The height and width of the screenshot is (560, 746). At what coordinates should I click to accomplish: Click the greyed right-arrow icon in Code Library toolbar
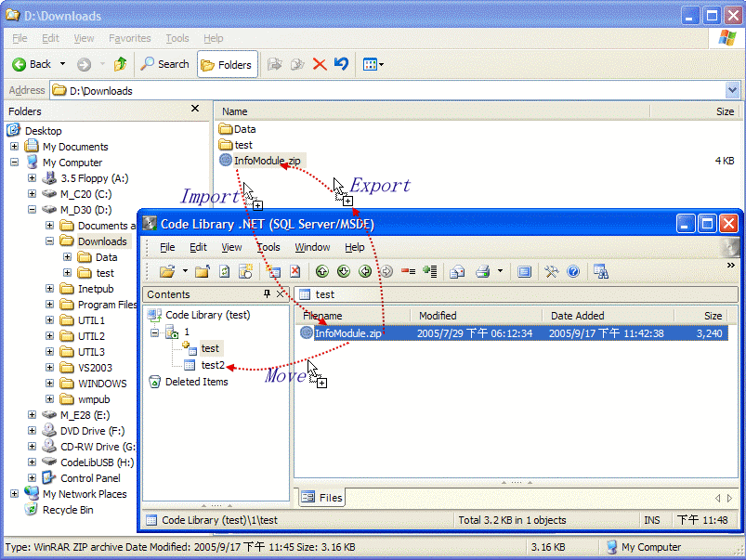[386, 272]
